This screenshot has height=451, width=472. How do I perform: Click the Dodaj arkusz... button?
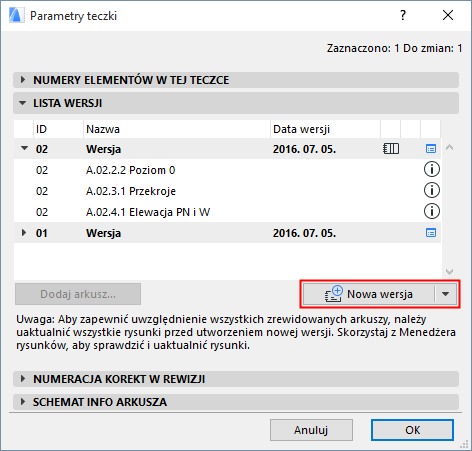point(78,294)
